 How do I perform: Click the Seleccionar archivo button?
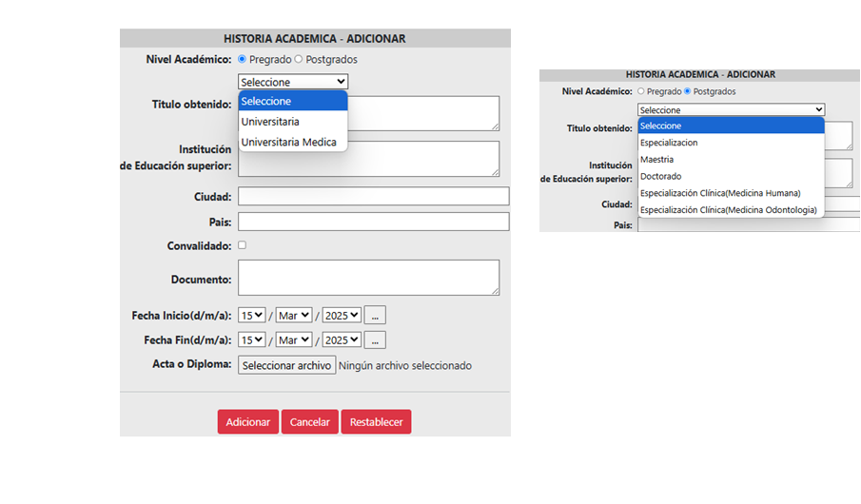[286, 365]
